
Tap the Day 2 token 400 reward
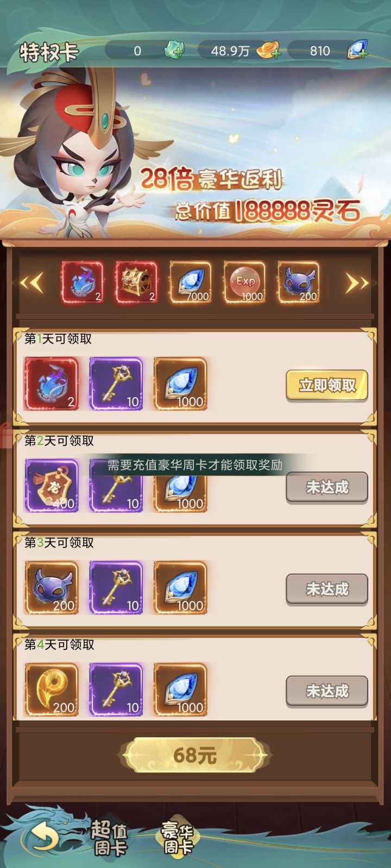point(51,486)
